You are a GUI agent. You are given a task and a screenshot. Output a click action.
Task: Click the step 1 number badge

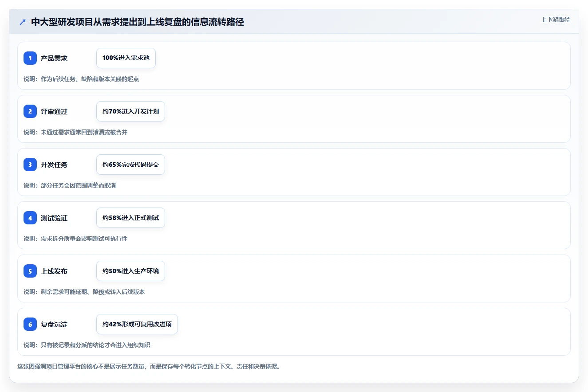[x=30, y=58]
